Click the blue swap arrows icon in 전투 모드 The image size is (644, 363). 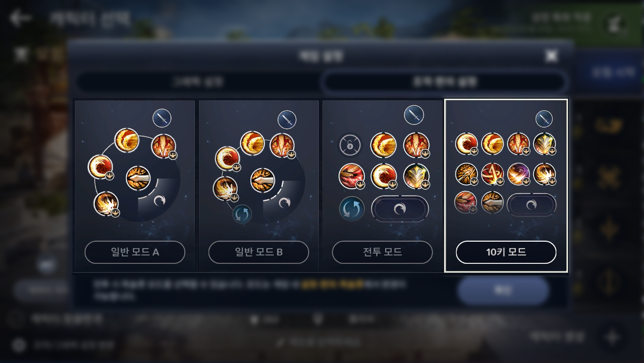pyautogui.click(x=351, y=208)
